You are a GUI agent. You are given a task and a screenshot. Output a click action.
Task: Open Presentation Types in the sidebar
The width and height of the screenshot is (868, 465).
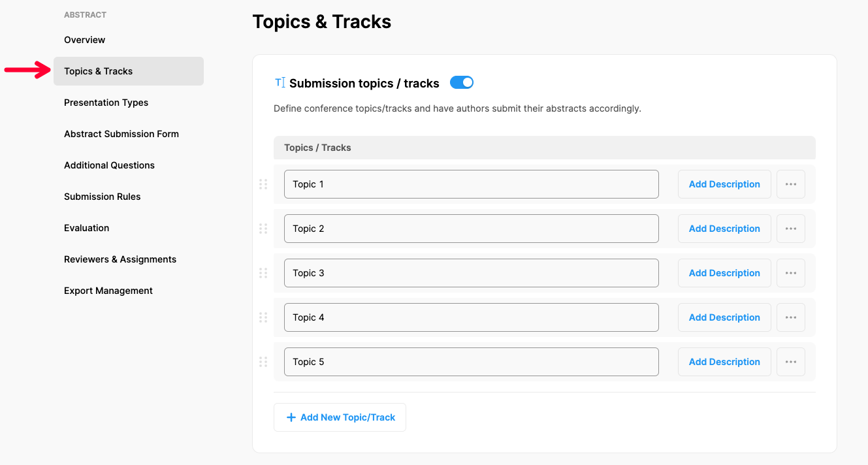coord(106,103)
